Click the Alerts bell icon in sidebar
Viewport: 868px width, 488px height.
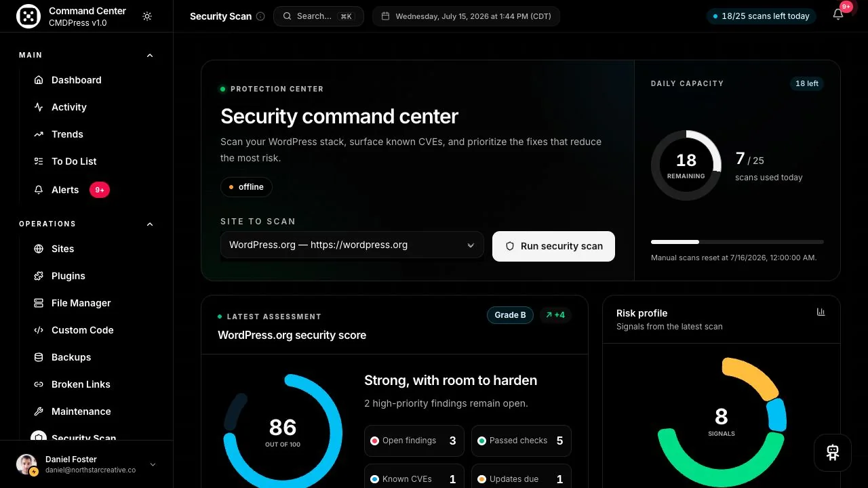(39, 190)
